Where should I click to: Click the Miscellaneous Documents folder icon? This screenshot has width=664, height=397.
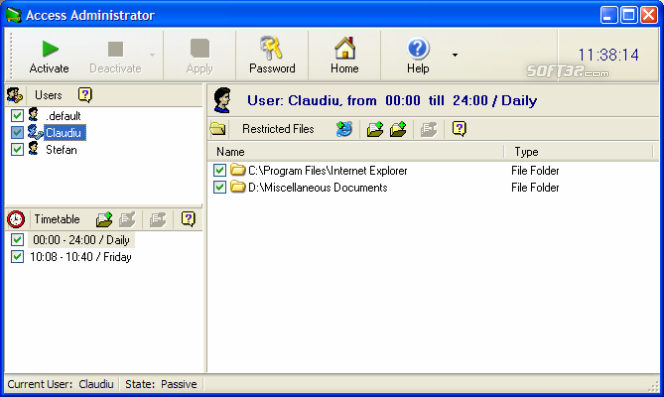(x=238, y=187)
